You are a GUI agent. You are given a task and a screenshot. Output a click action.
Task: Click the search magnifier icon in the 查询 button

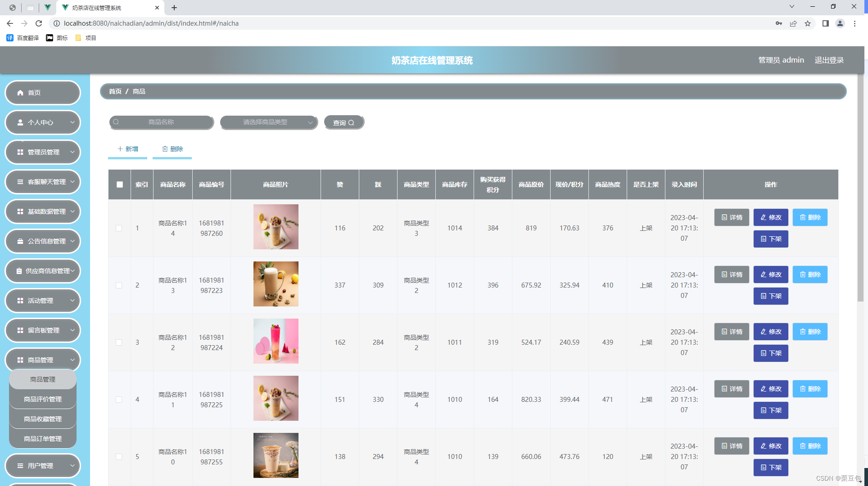351,123
